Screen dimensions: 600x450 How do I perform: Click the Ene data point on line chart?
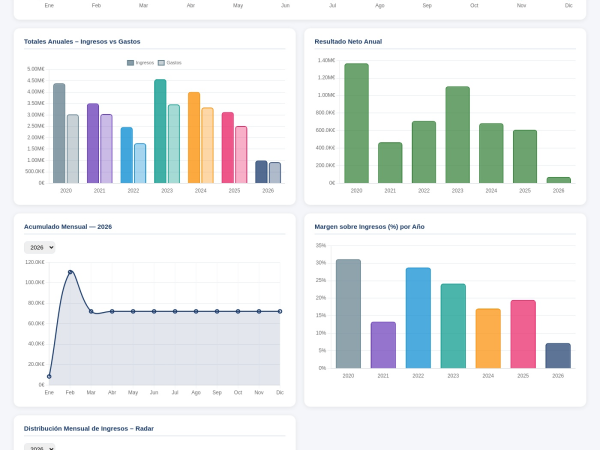[x=49, y=377]
